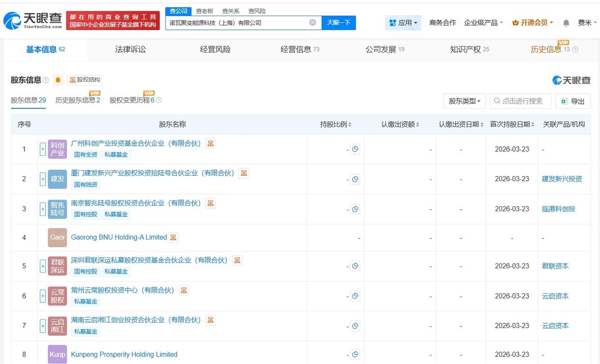Click the pie chart icon in Kunpeng Prosperity row
This screenshot has height=364, width=600.
click(355, 355)
